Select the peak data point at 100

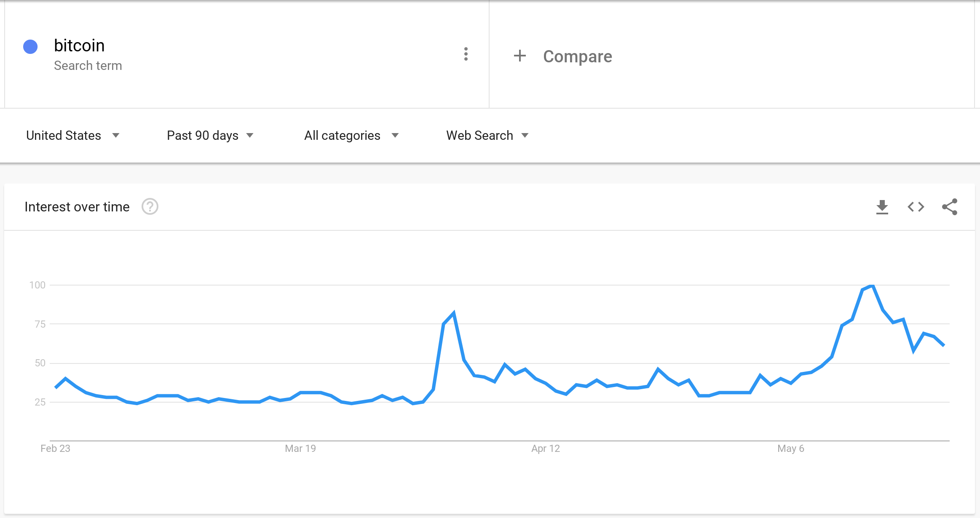point(872,286)
